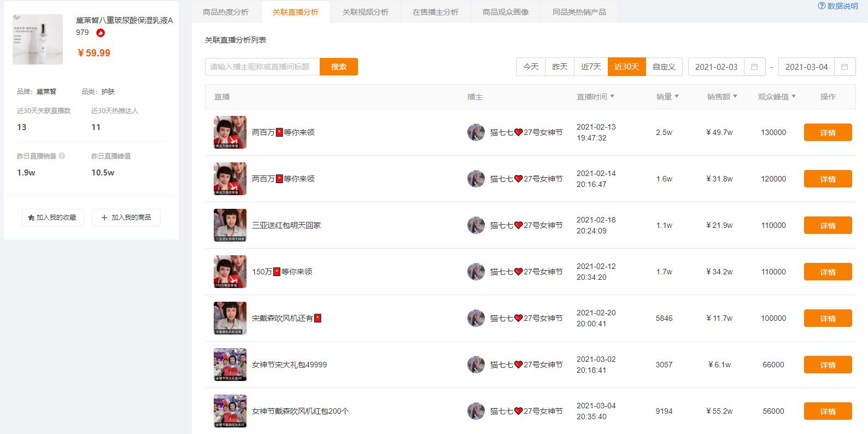Click 猫七七 avatar in the 2021-02-13 row
868x434 pixels.
(476, 132)
